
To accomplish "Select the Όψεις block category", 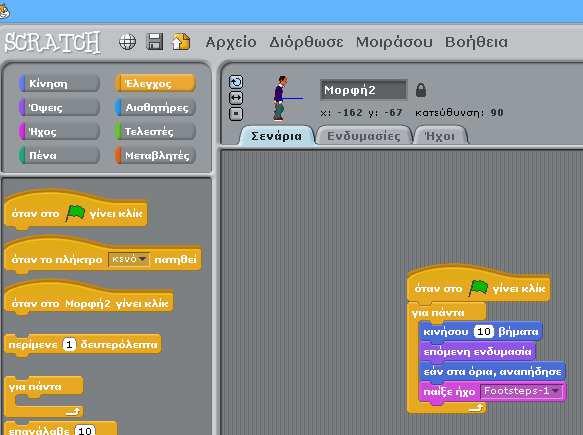I will (x=59, y=108).
